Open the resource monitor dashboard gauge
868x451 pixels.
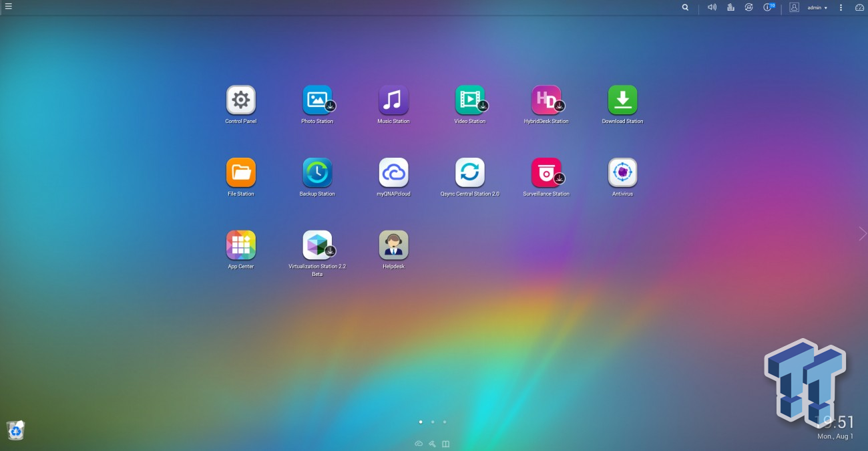(x=859, y=7)
